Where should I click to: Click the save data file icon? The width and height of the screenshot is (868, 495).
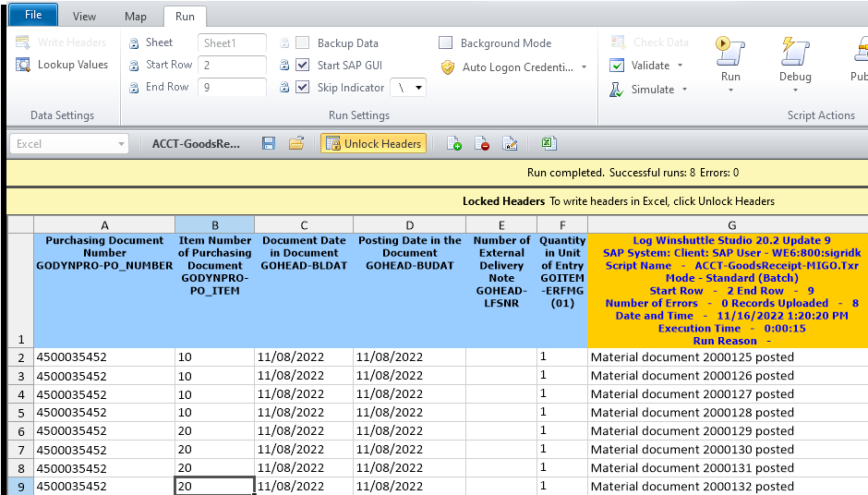tap(269, 143)
